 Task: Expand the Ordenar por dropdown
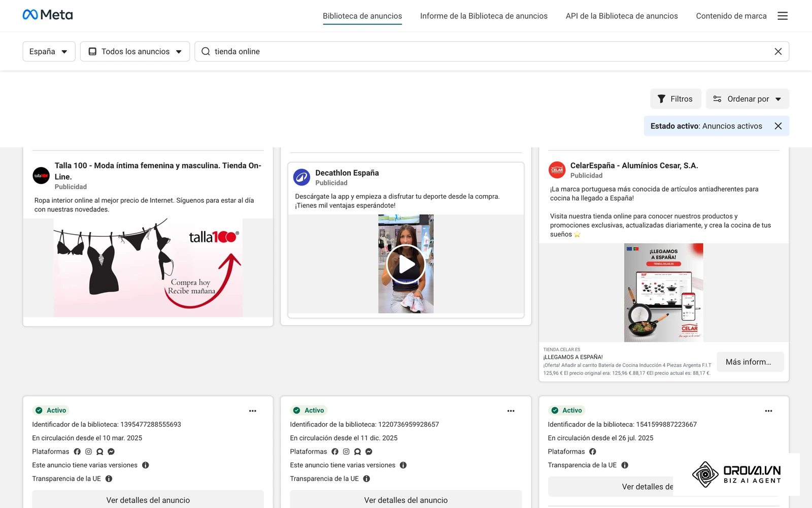(748, 99)
